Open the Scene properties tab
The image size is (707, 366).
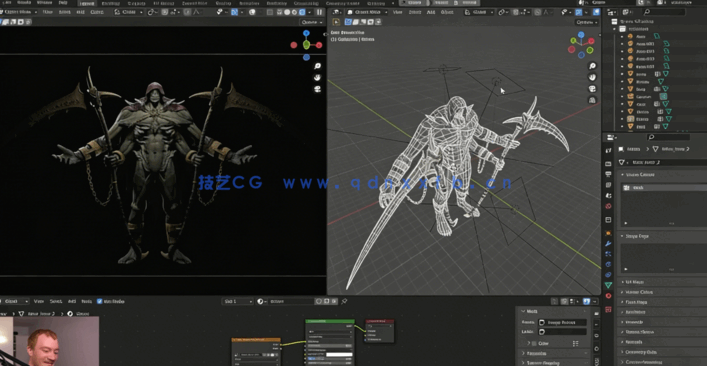(608, 196)
